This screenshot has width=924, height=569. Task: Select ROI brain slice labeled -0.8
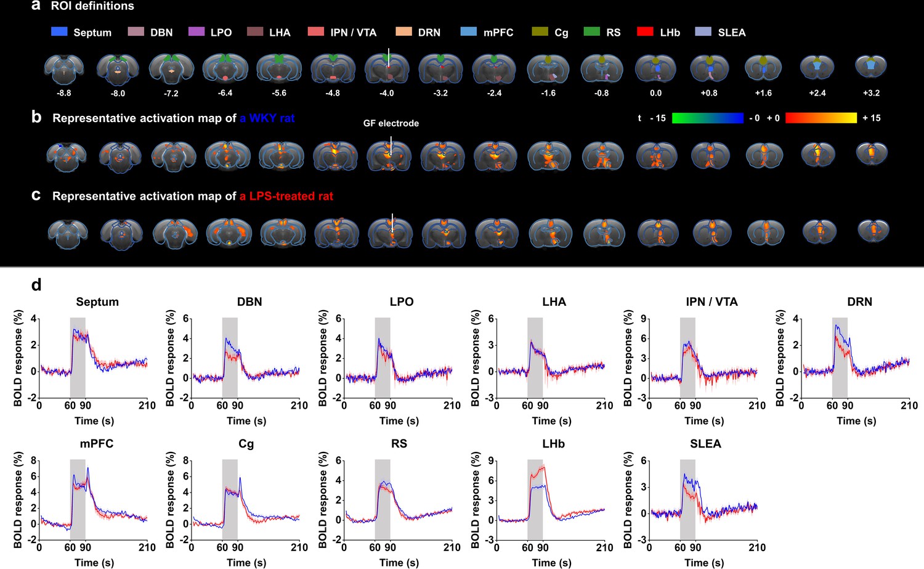602,68
